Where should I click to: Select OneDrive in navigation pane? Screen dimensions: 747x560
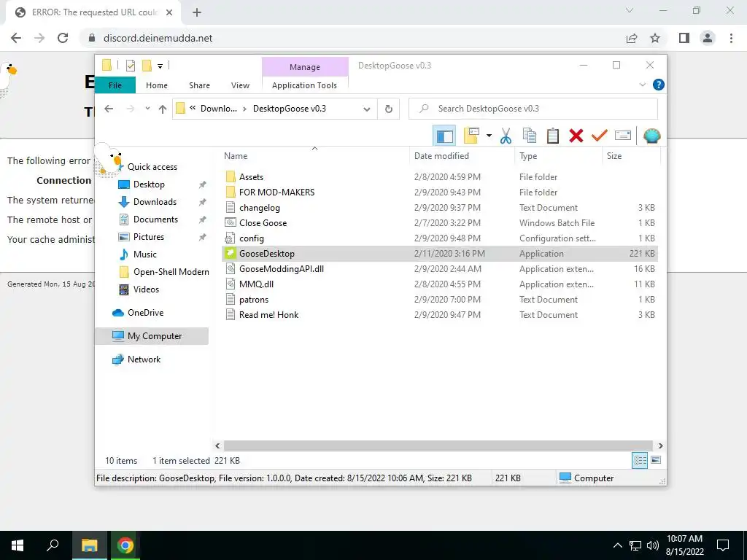(x=145, y=313)
